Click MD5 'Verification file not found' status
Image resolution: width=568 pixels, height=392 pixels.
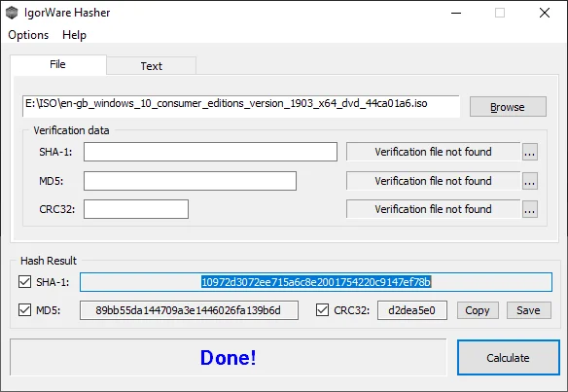[x=433, y=181]
